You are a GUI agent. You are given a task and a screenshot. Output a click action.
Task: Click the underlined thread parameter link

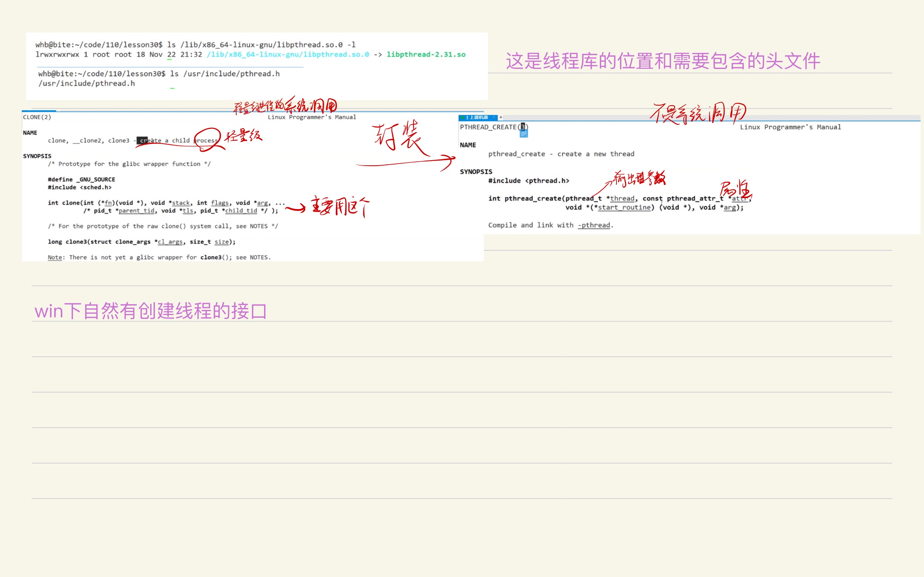[x=622, y=198]
